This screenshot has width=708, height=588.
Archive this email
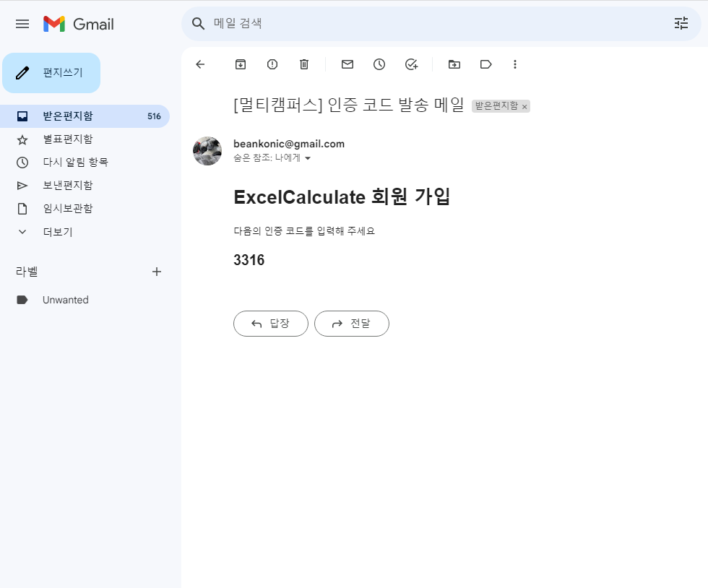coord(241,64)
